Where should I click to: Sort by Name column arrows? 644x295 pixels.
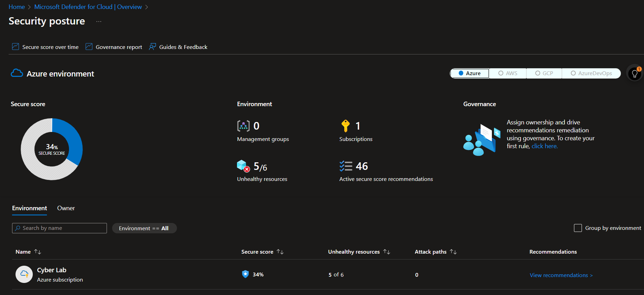(38, 252)
